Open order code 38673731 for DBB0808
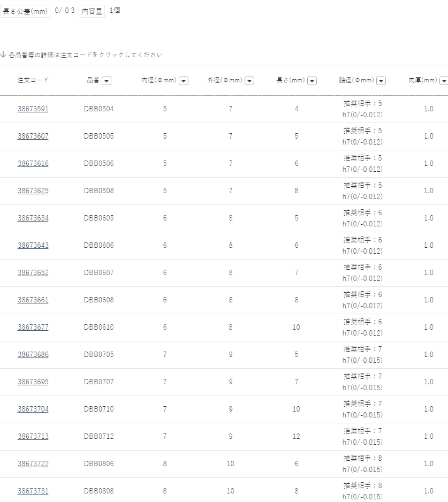Viewport: 448px width, 502px height. [x=33, y=491]
